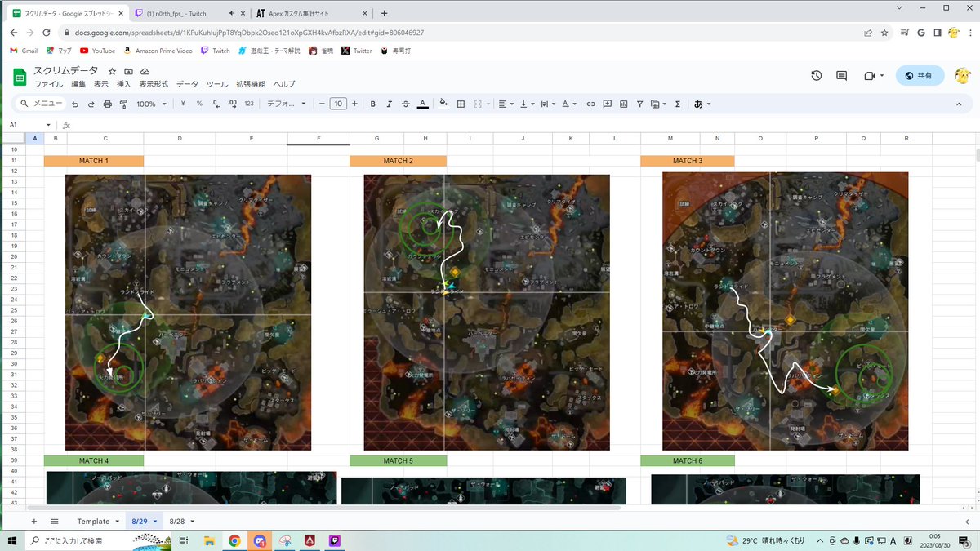Viewport: 980px width, 551px height.
Task: Open the 拡張機能 menu
Action: 251,84
